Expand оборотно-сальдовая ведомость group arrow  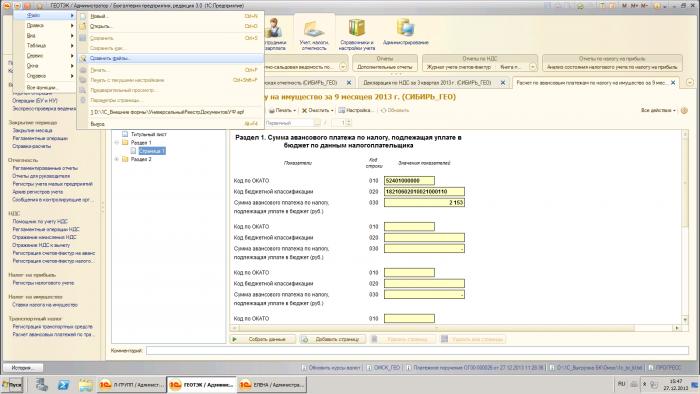(x=343, y=66)
